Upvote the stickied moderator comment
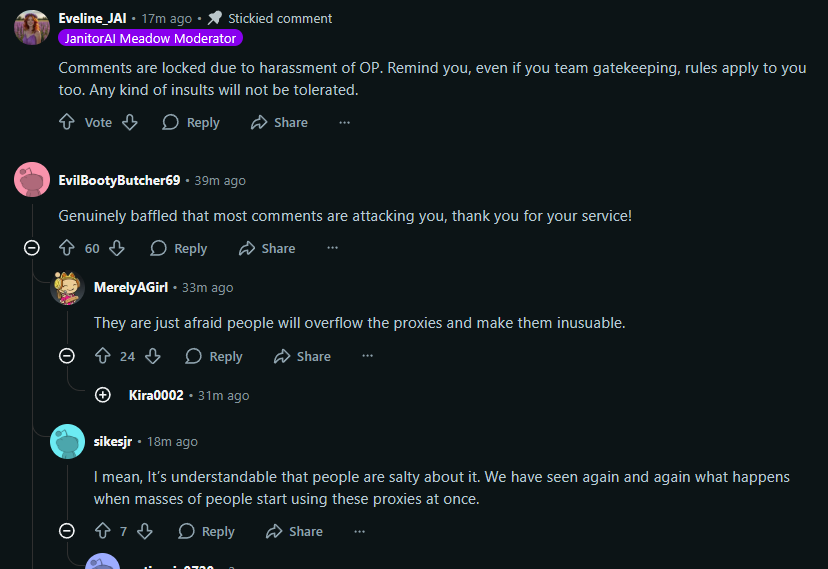 [x=67, y=122]
